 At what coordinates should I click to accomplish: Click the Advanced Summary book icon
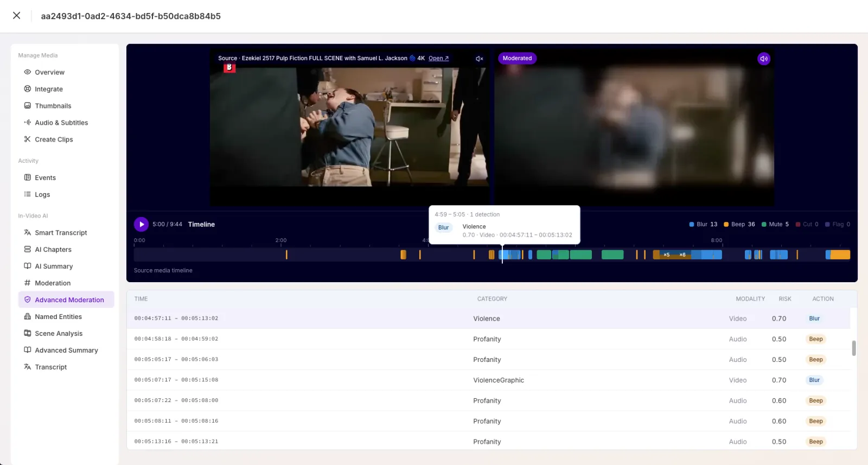(x=27, y=350)
